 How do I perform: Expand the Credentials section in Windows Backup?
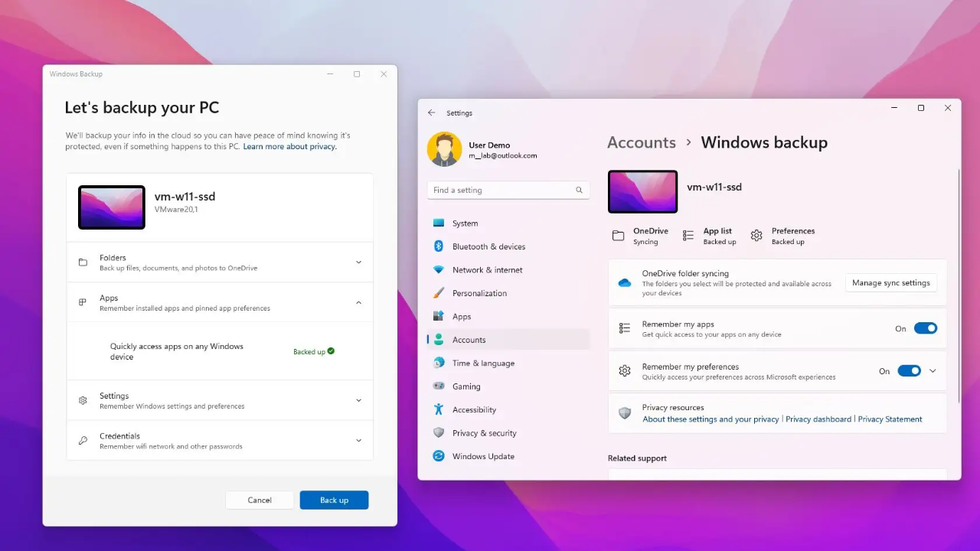point(358,441)
